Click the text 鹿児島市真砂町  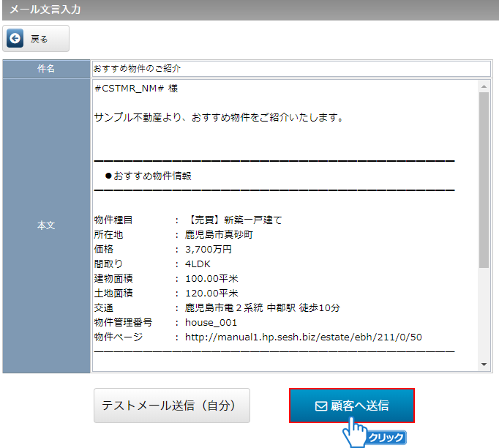click(219, 235)
